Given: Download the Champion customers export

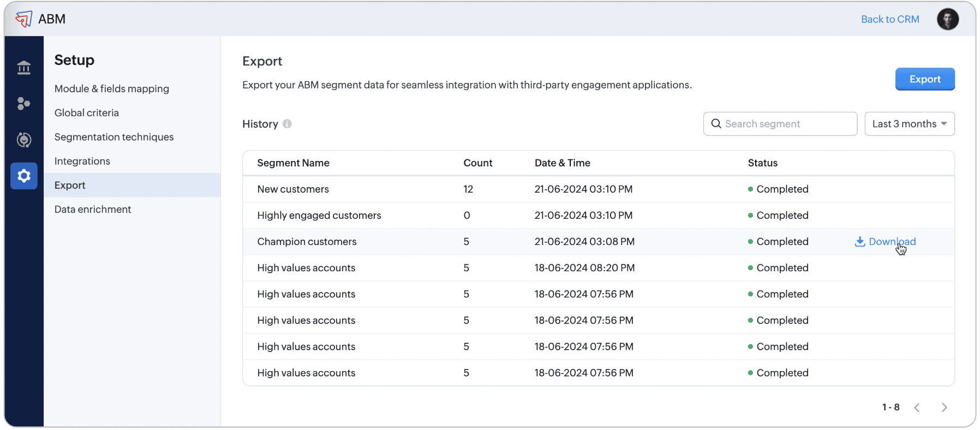Looking at the screenshot, I should tap(885, 242).
